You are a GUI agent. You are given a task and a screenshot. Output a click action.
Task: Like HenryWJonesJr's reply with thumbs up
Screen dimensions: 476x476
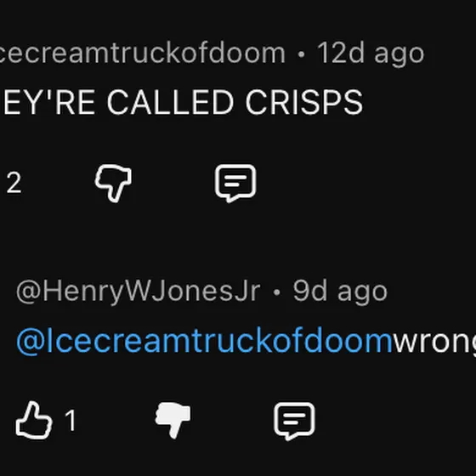(34, 421)
